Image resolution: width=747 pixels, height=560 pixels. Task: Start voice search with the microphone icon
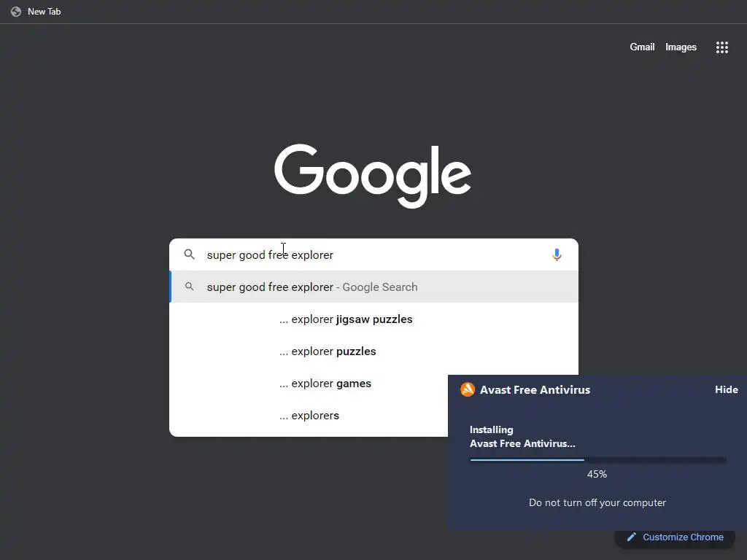tap(557, 254)
